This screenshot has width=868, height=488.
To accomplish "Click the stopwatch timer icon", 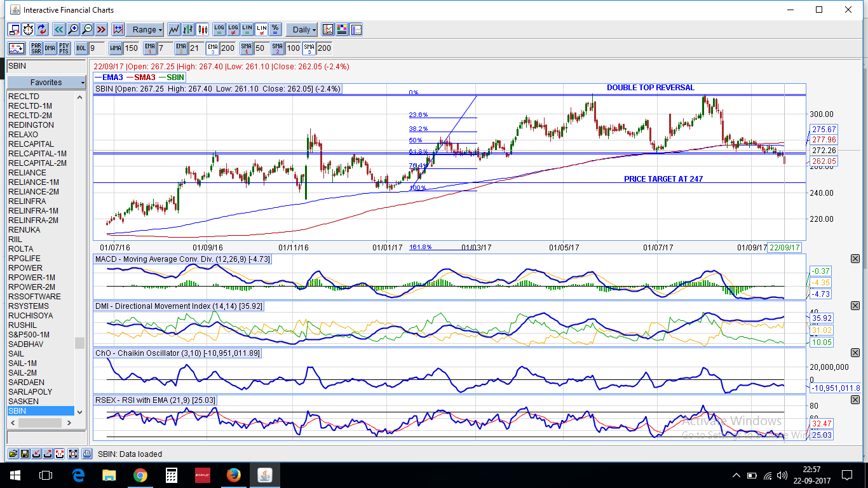I will 29,29.
